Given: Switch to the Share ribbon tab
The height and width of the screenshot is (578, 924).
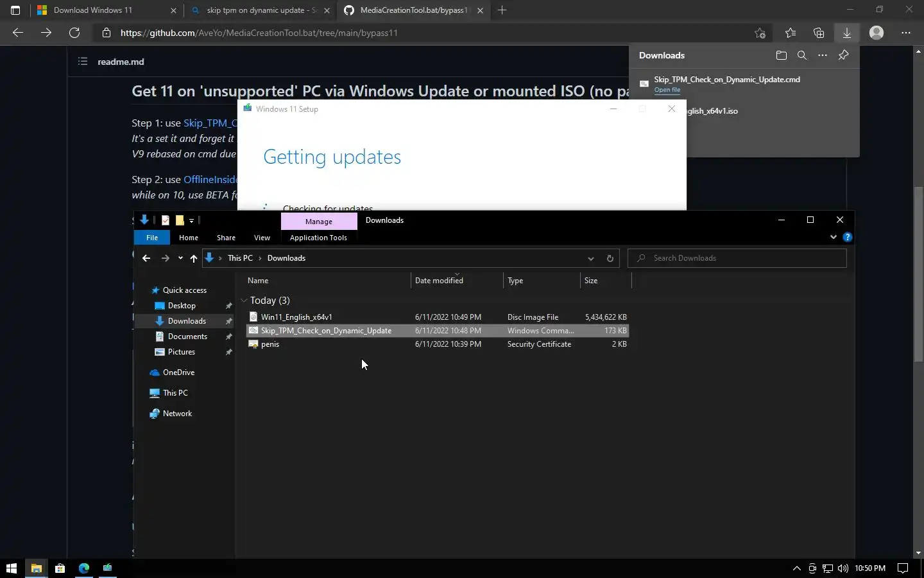Looking at the screenshot, I should [226, 238].
